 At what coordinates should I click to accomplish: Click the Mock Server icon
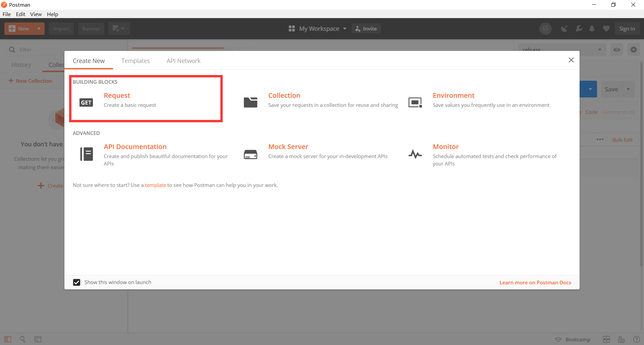(x=251, y=154)
